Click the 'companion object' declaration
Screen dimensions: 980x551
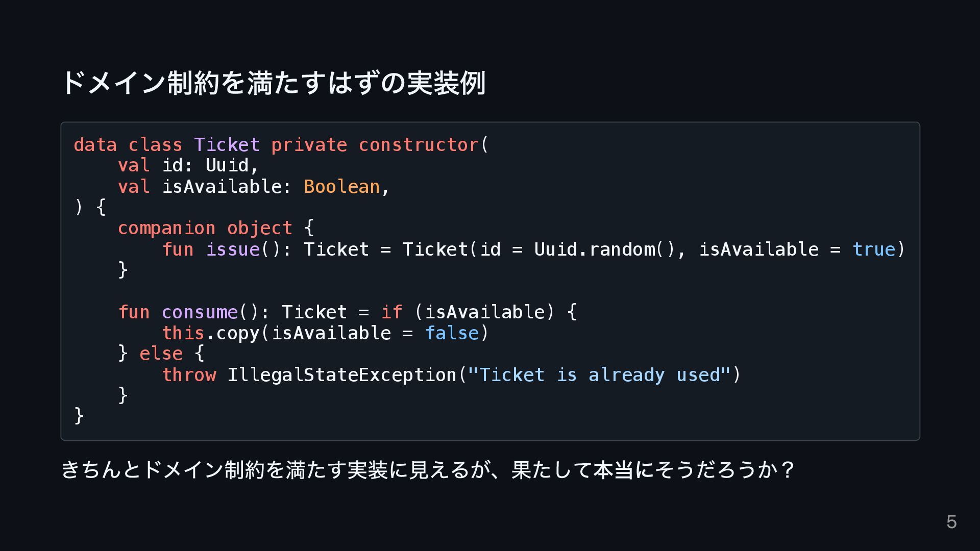tap(205, 229)
